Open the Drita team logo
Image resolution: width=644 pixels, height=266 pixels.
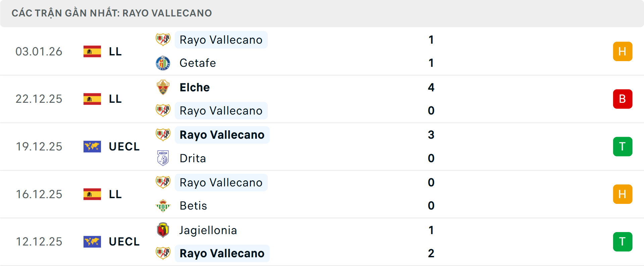click(x=163, y=158)
